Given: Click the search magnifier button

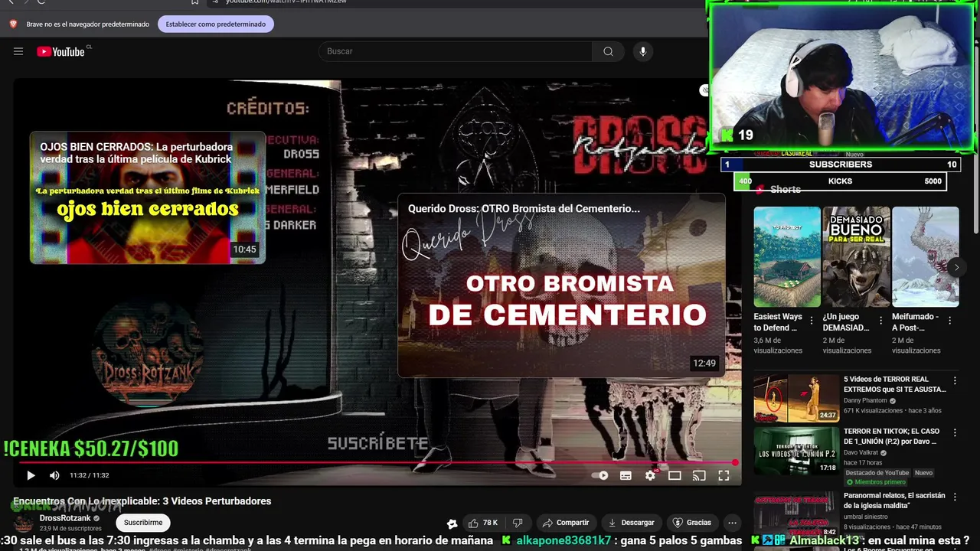Looking at the screenshot, I should click(x=608, y=51).
